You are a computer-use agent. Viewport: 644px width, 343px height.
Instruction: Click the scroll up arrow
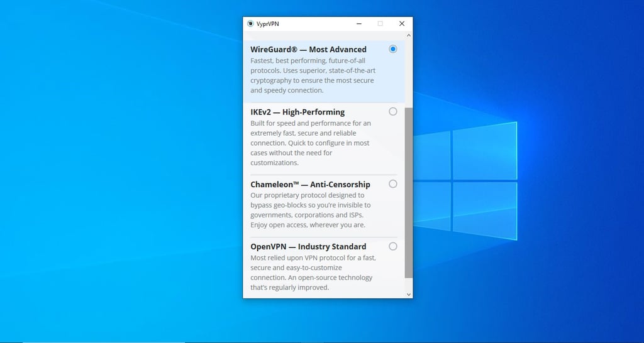409,36
